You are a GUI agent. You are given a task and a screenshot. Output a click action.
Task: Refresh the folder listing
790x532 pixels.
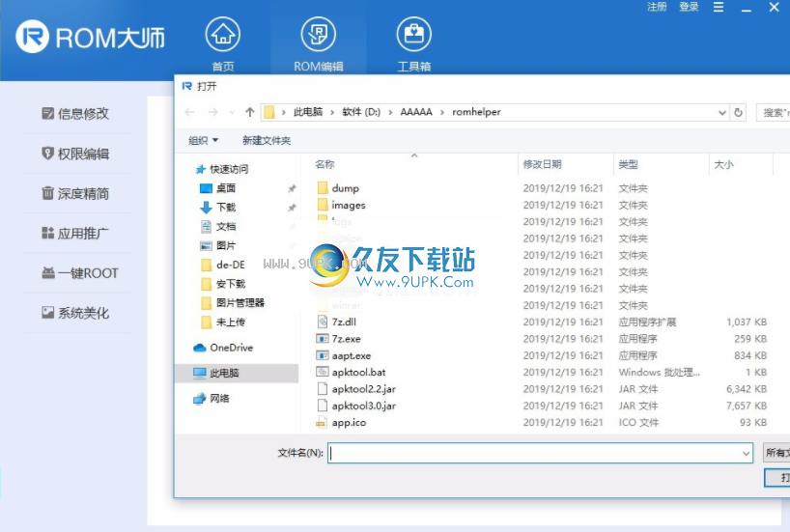click(x=738, y=112)
